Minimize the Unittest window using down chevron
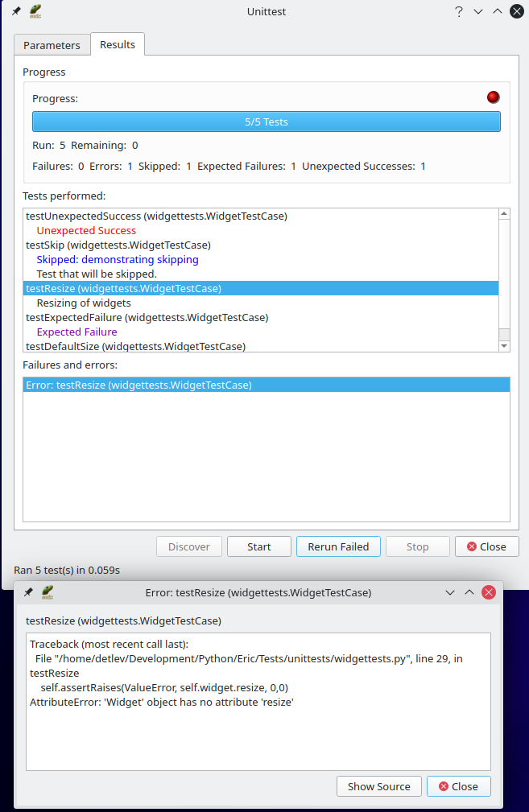Viewport: 529px width, 812px height. tap(478, 11)
